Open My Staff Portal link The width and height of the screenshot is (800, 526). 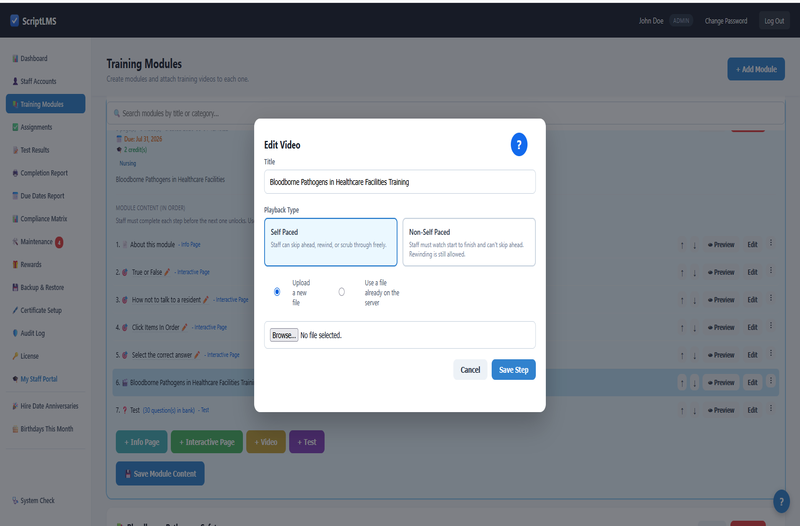click(x=45, y=379)
